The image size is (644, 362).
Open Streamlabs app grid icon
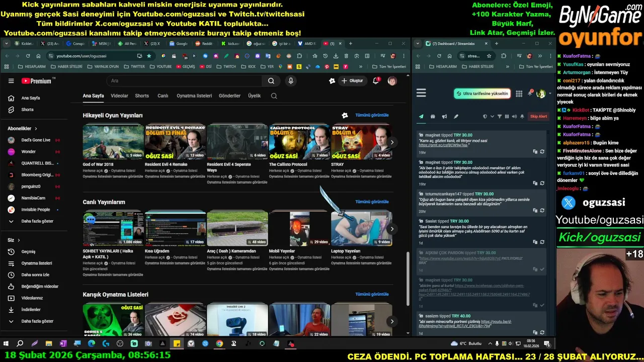[519, 94]
